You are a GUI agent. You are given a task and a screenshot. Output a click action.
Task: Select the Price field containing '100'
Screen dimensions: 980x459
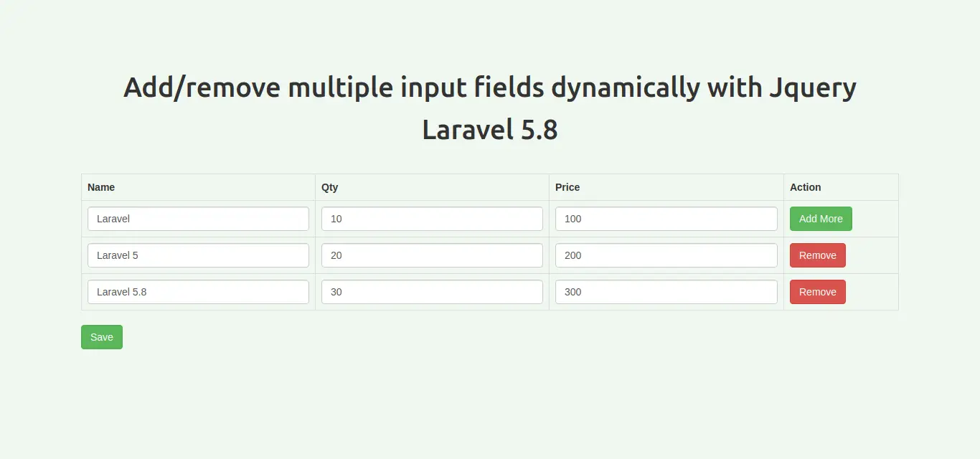tap(666, 219)
